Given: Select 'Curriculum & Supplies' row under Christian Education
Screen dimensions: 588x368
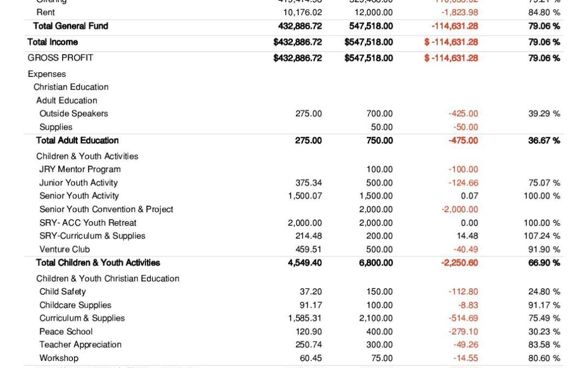Looking at the screenshot, I should click(x=82, y=318).
